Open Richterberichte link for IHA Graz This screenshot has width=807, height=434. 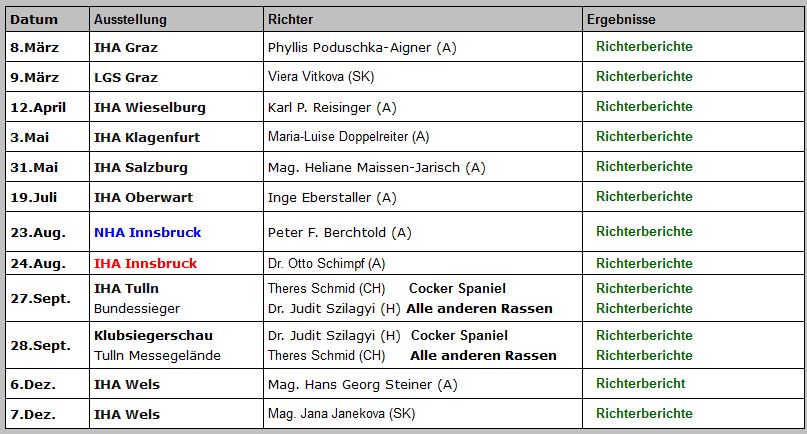(644, 47)
